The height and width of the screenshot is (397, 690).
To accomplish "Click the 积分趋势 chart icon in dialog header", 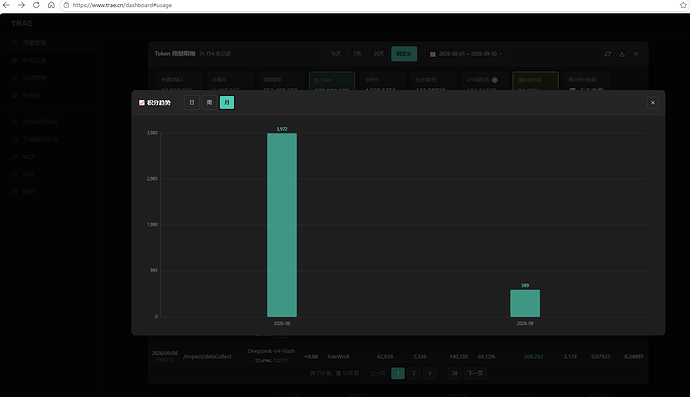I will point(142,103).
